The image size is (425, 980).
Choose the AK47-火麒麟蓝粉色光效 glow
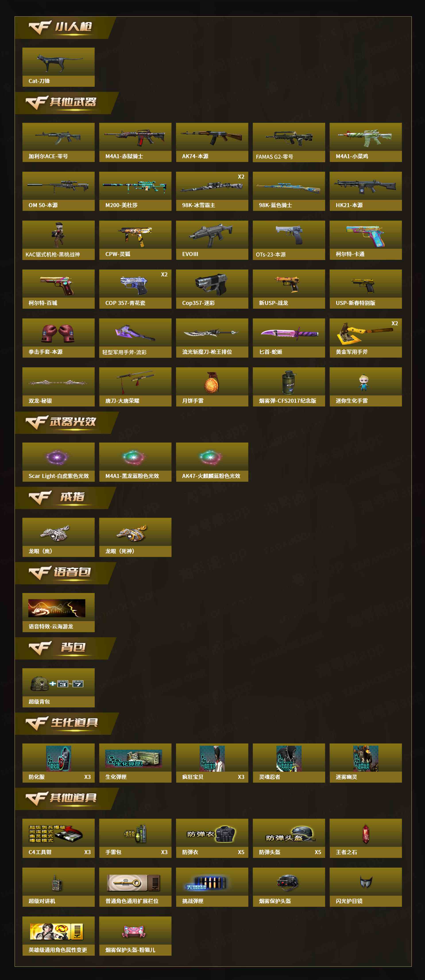212,462
